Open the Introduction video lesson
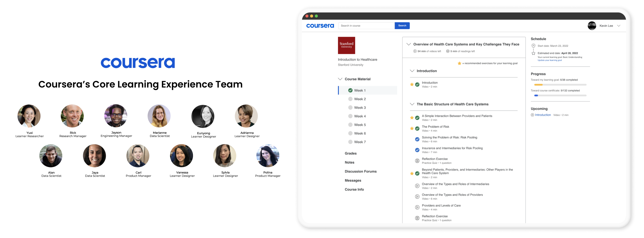This screenshot has width=644, height=238. pos(430,83)
